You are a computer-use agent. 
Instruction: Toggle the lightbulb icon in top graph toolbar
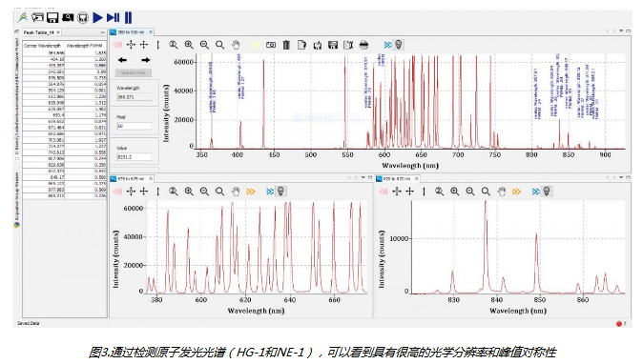398,45
